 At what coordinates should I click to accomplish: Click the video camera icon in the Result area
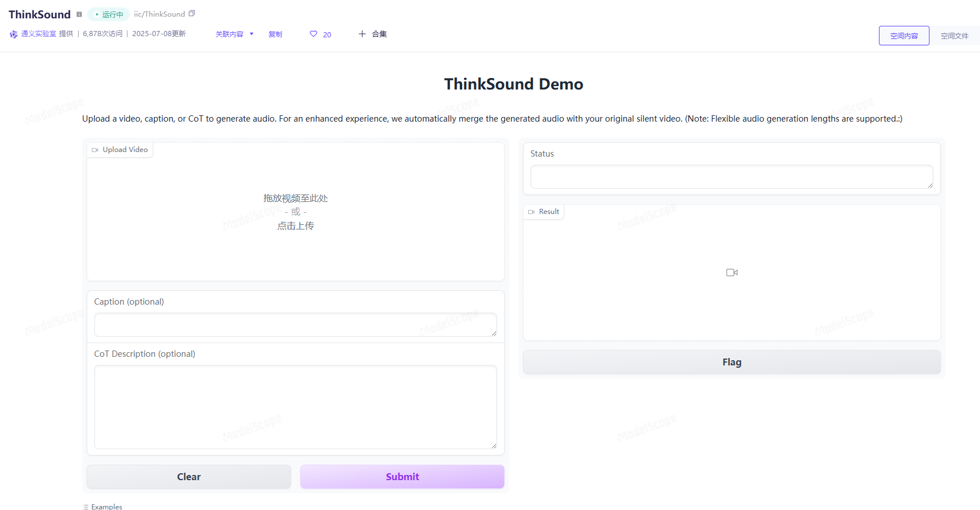coord(731,272)
